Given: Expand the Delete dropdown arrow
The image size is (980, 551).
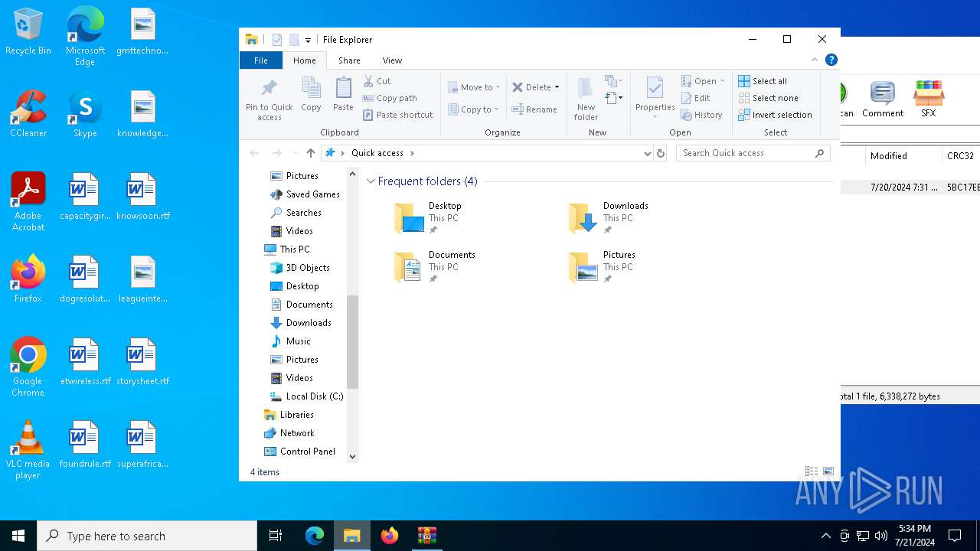Looking at the screenshot, I should (x=557, y=87).
